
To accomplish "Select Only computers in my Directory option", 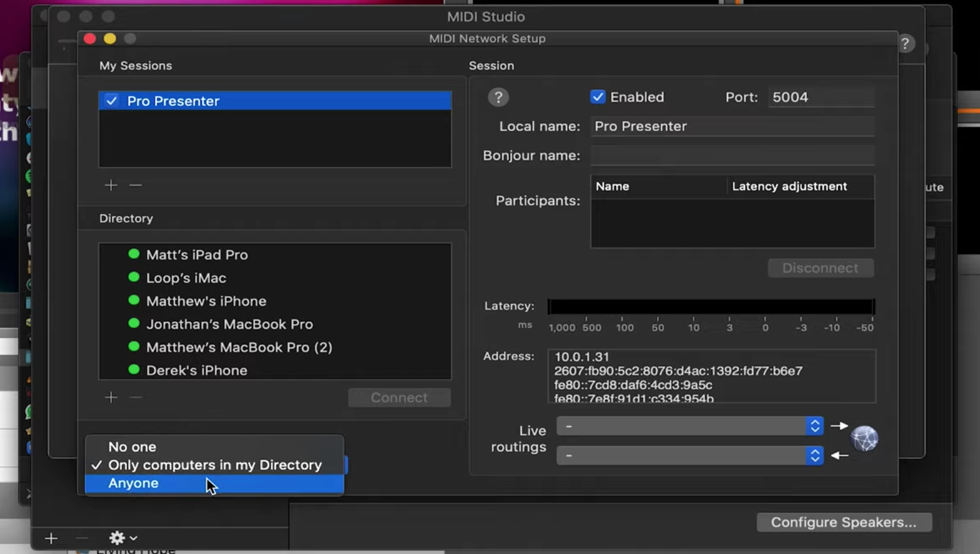I will click(x=214, y=465).
